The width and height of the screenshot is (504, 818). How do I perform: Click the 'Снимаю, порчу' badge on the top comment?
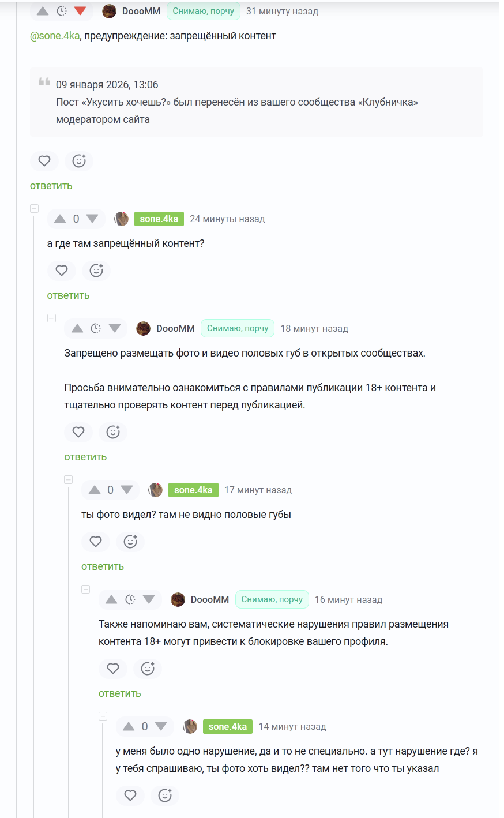point(204,11)
